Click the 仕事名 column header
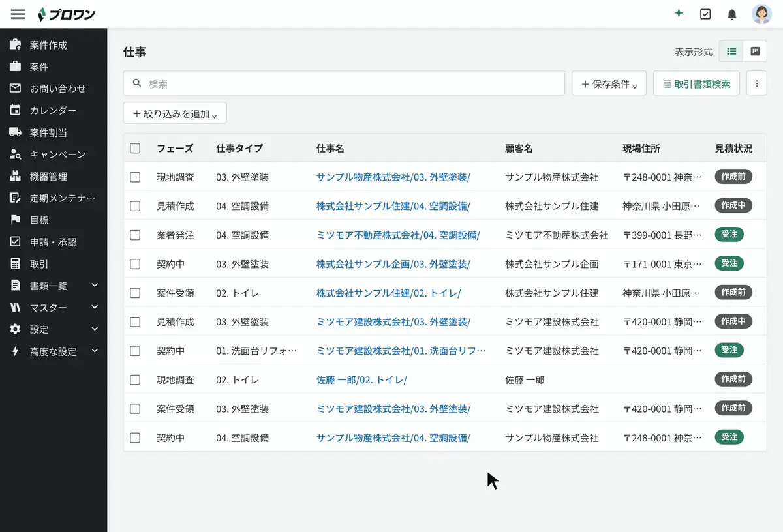Image resolution: width=783 pixels, height=532 pixels. [330, 149]
